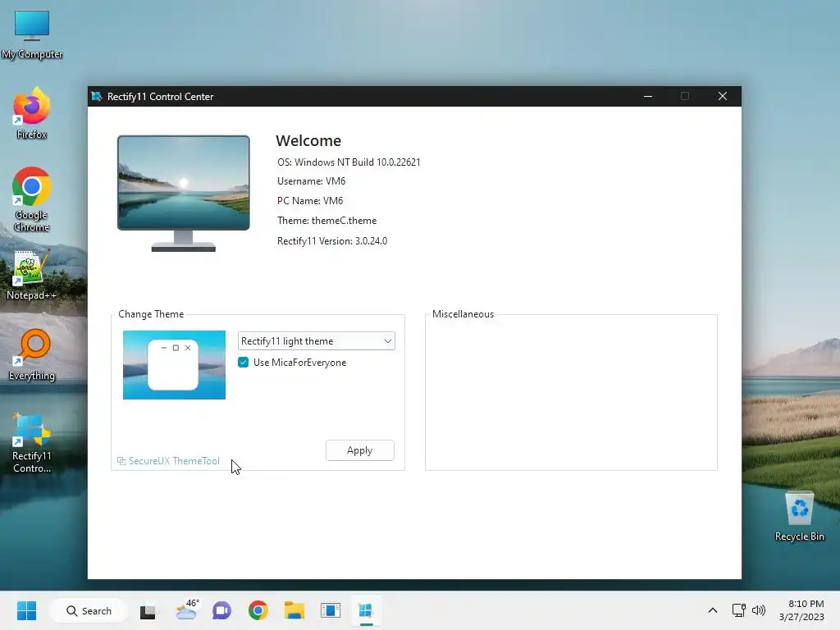Click the taskbar Search box
This screenshot has width=840, height=630.
89,610
